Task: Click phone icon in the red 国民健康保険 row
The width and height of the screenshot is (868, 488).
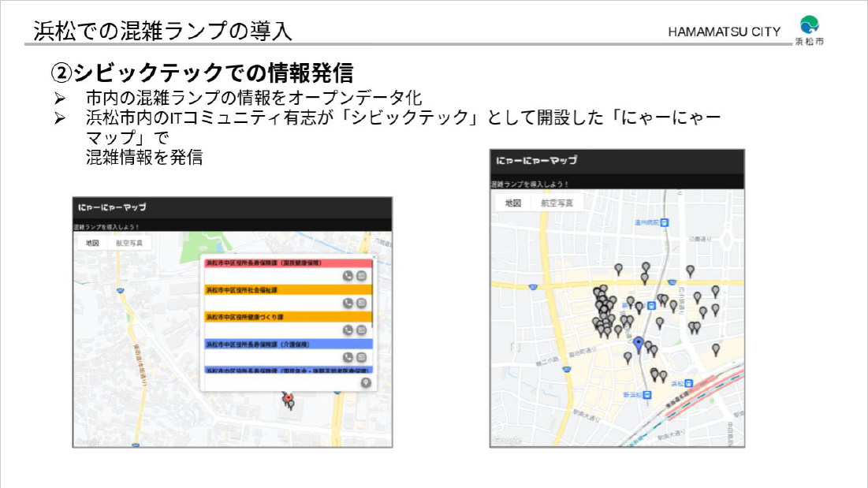Action: click(348, 276)
